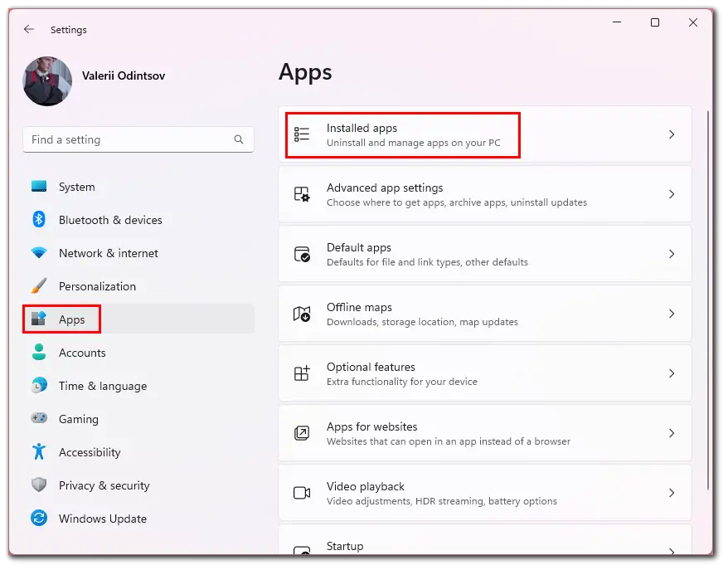
Task: Click the Offline maps icon
Action: point(302,314)
